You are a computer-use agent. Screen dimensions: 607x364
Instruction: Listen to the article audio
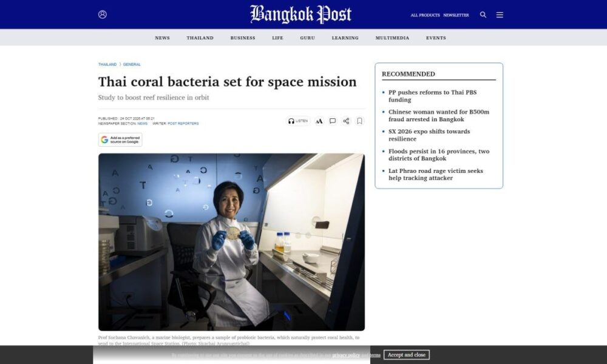[x=298, y=121]
